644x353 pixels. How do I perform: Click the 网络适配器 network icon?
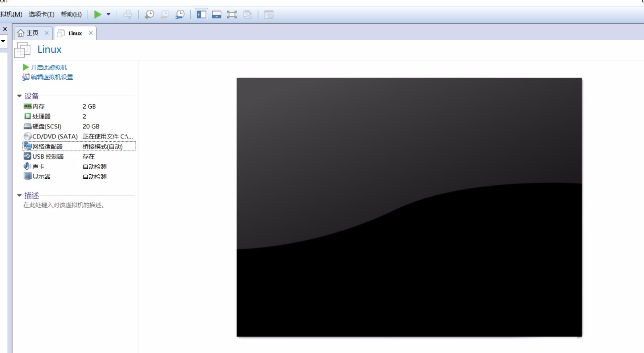[27, 146]
